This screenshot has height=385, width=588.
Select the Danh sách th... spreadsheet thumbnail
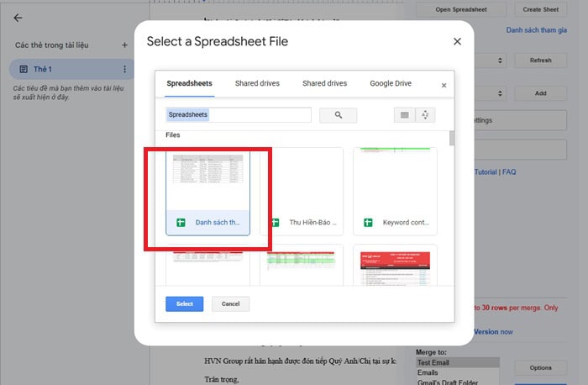pyautogui.click(x=207, y=192)
